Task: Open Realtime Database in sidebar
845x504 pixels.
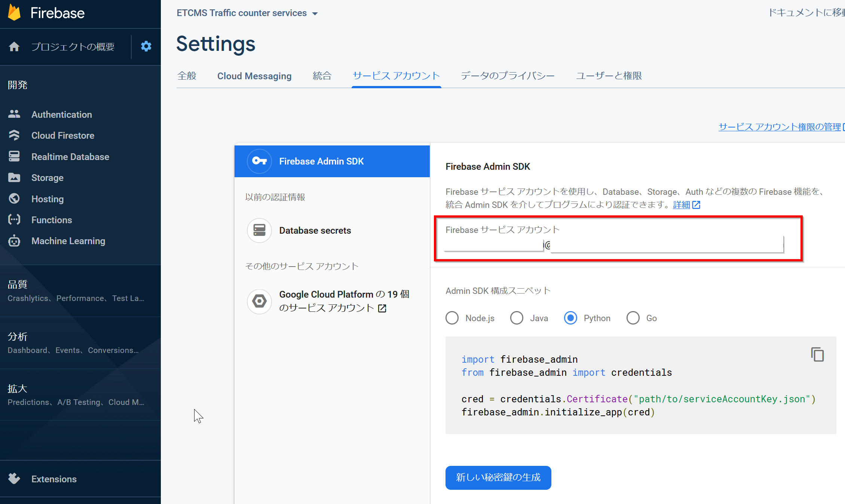Action: coord(70,157)
